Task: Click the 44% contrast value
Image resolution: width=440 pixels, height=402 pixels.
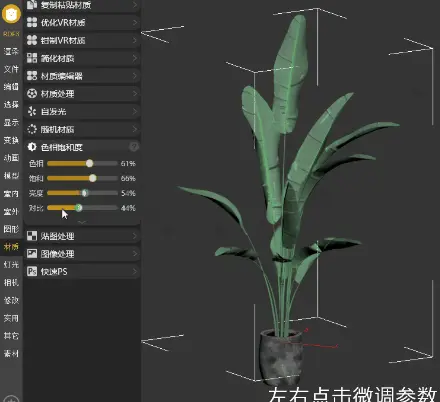Action: [x=128, y=208]
